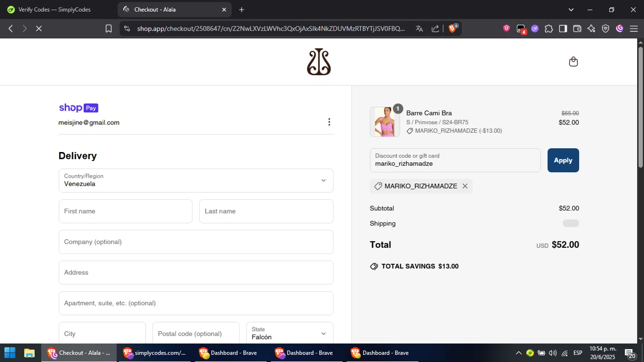Open the tab search dropdown arrow
This screenshot has width=644, height=362.
coord(571,9)
